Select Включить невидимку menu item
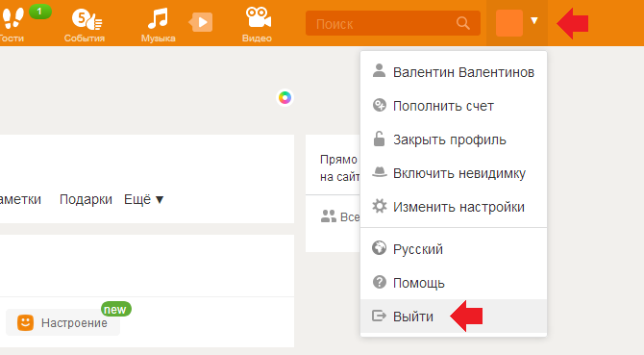This screenshot has height=355, width=644. [454, 173]
